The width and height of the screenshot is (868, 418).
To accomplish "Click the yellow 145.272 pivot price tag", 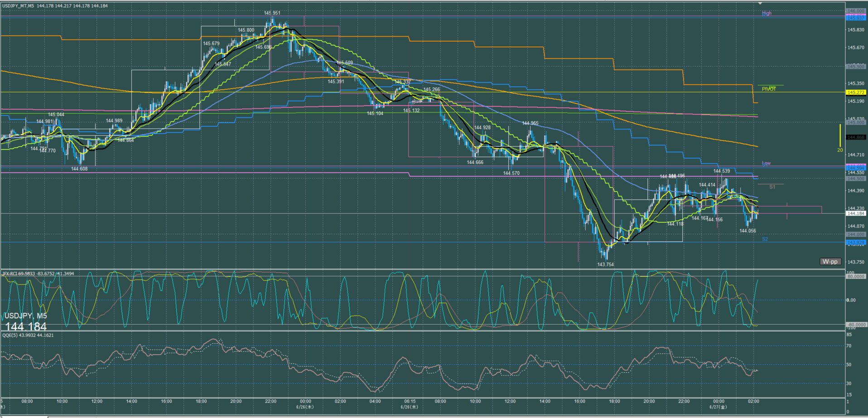I will (x=856, y=92).
